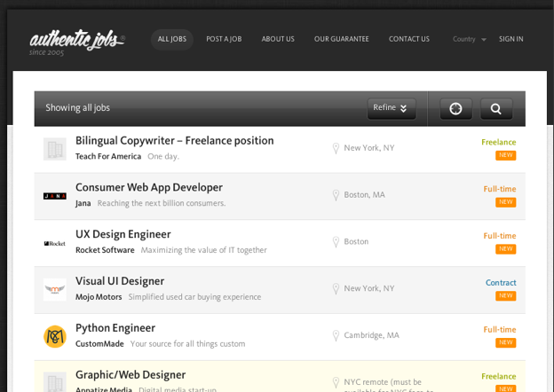
Task: Click the Contract label on Visual UI Designer
Action: [500, 283]
